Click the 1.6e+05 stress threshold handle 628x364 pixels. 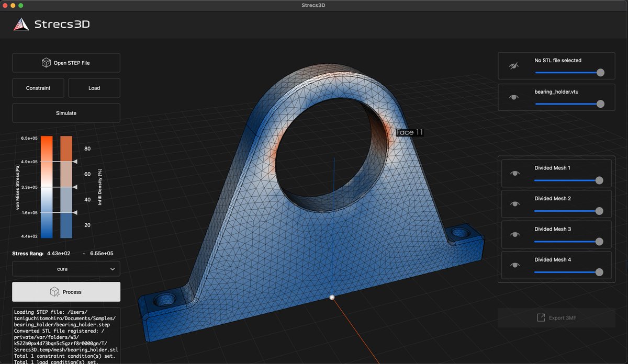(75, 212)
